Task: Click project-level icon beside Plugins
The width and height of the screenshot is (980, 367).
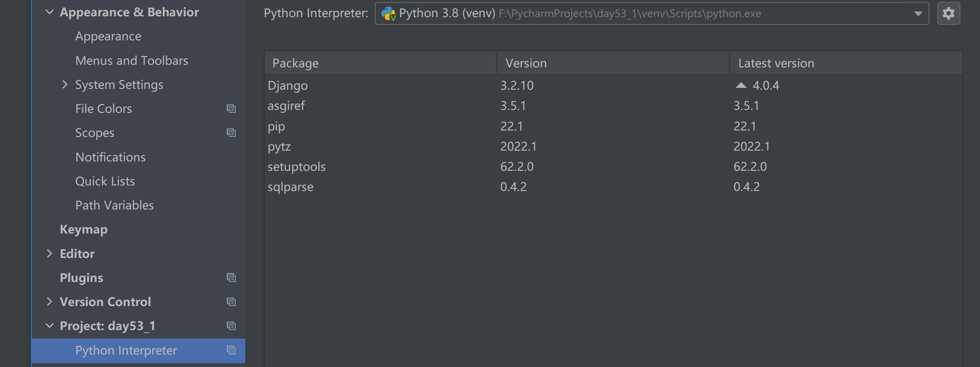Action: coord(231,278)
